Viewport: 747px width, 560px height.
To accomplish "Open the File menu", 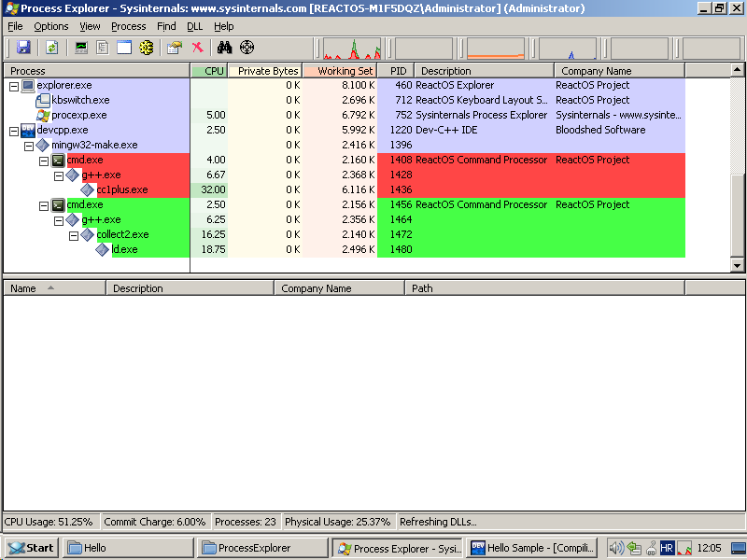I will point(15,26).
